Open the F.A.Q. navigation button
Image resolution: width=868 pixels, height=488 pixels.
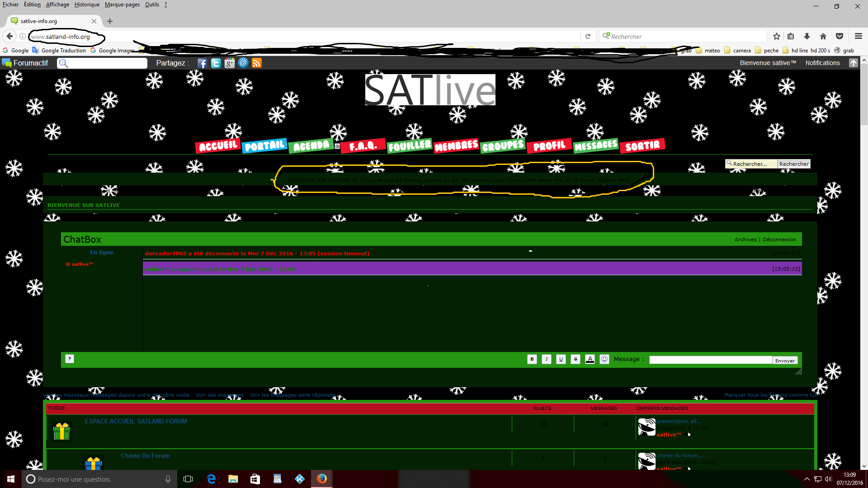tap(363, 146)
